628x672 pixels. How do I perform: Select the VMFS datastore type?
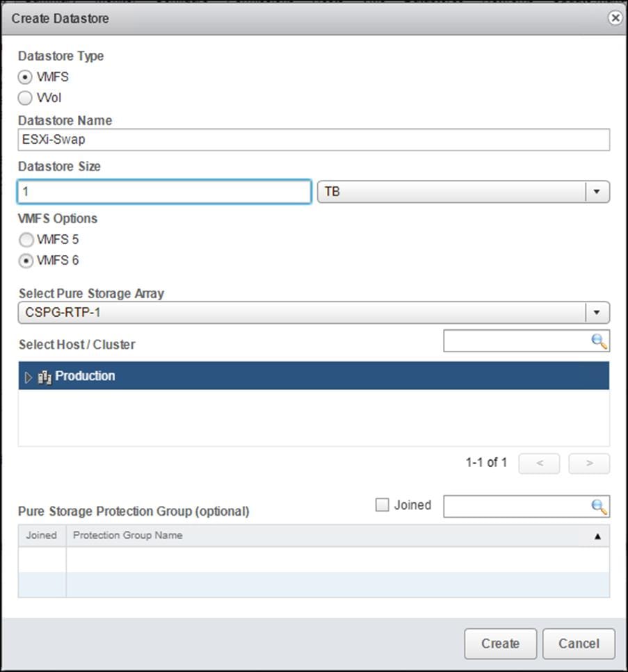tap(26, 77)
